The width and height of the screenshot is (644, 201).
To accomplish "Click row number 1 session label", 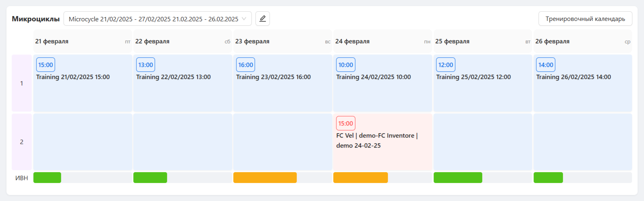I will click(x=22, y=83).
